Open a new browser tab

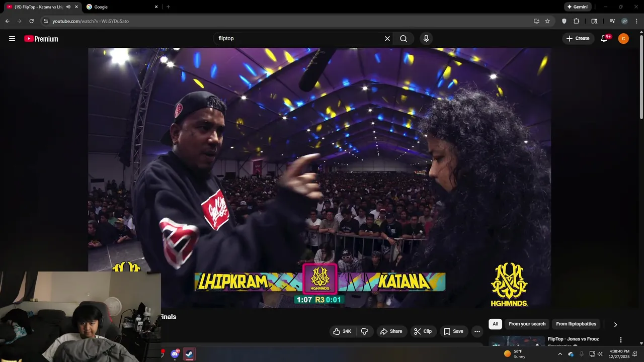click(168, 7)
